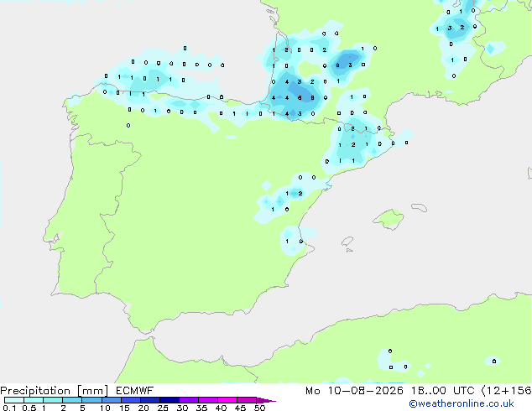Pick the legend swatch between 20 and 25
Viewport: 532px width, 411px height.
pyautogui.click(x=149, y=400)
